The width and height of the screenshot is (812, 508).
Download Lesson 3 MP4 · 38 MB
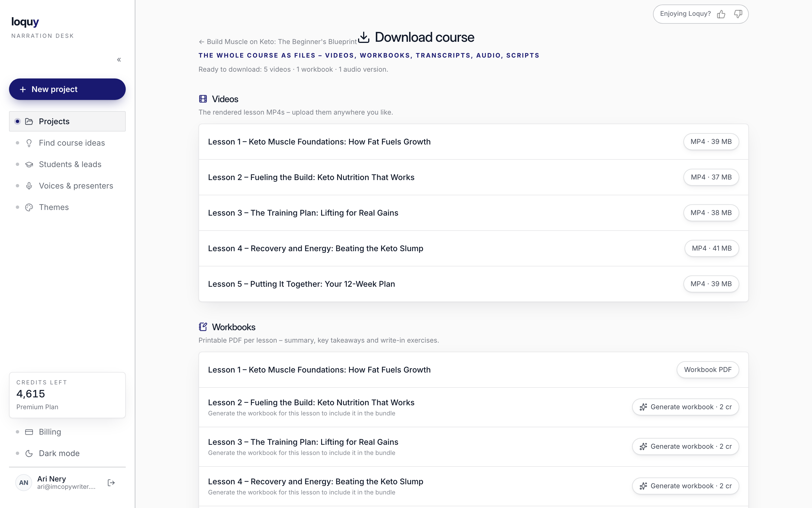click(711, 213)
